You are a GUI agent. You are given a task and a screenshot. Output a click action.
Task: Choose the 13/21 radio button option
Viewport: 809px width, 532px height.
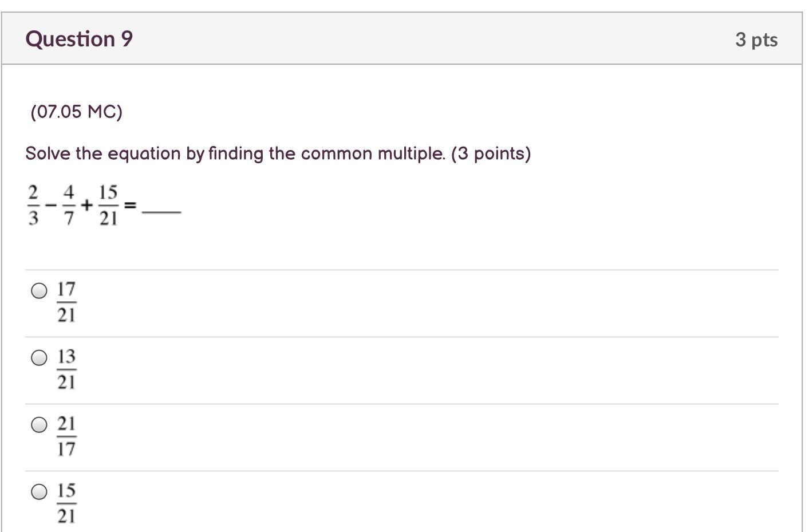coord(39,358)
